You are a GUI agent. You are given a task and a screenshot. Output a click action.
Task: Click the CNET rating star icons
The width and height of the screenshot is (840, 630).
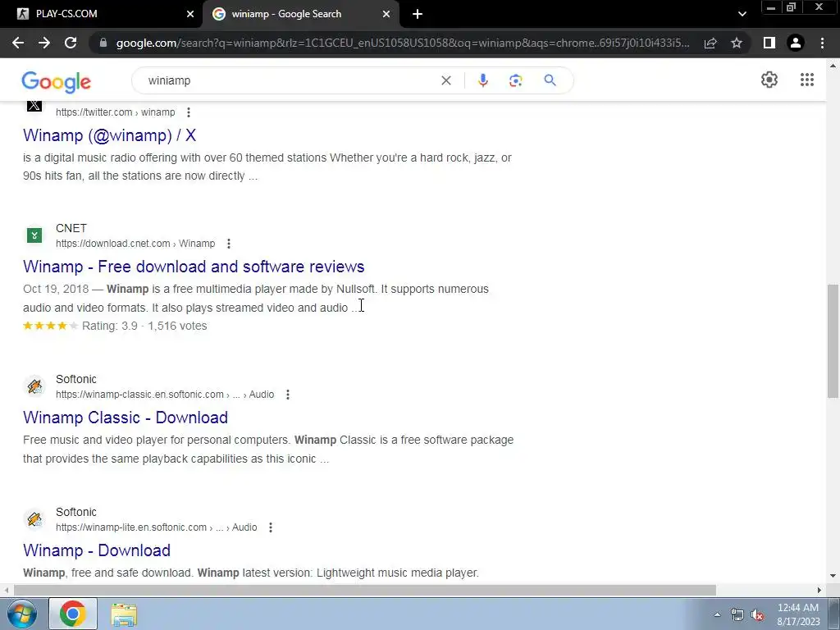[x=50, y=326]
